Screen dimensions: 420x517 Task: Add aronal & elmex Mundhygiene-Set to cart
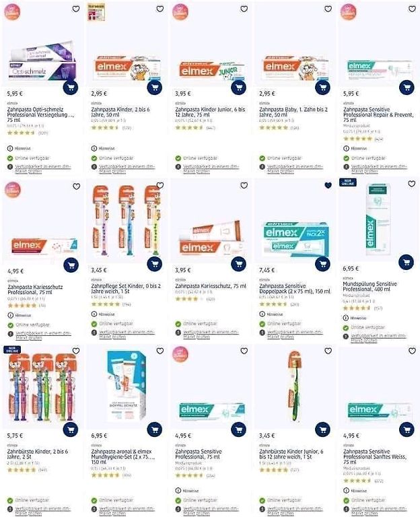154,429
